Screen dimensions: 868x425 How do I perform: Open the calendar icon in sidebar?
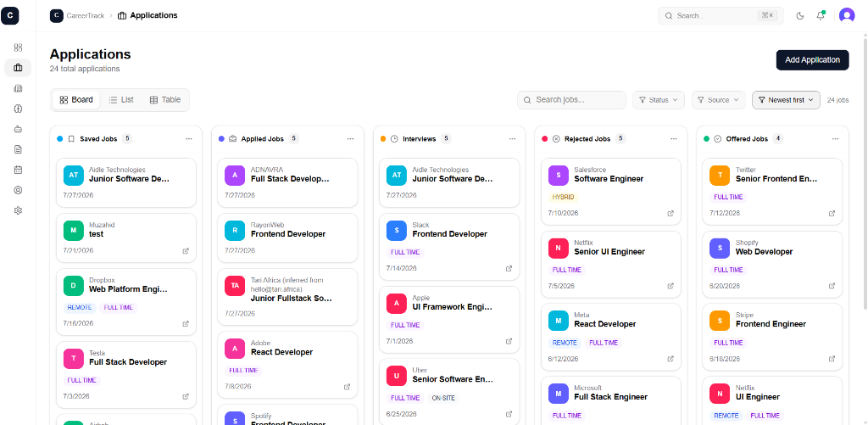coord(18,170)
